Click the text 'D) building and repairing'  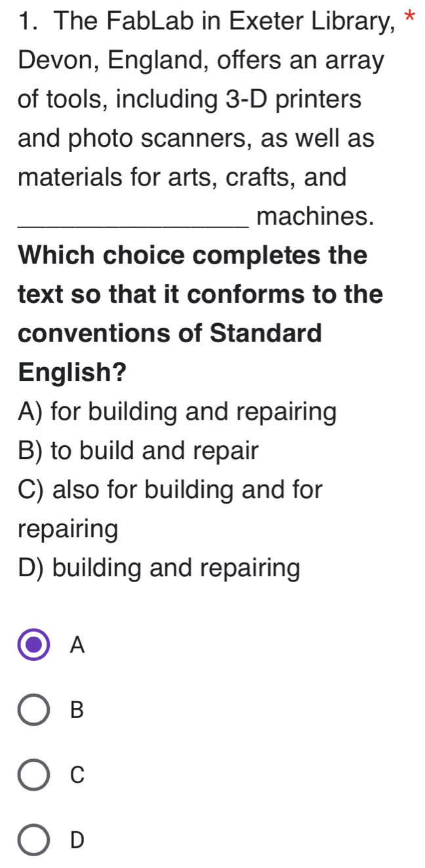(x=159, y=568)
